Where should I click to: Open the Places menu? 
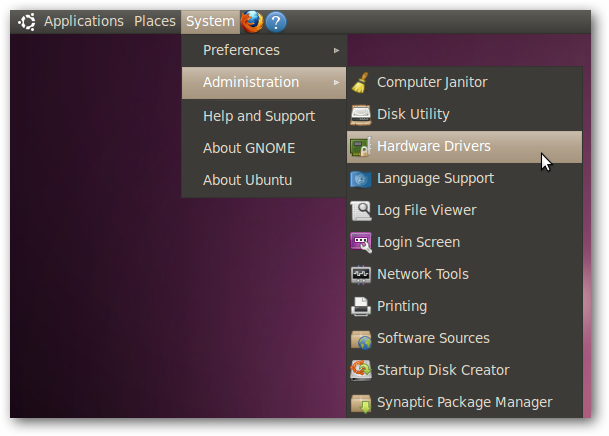[x=155, y=21]
